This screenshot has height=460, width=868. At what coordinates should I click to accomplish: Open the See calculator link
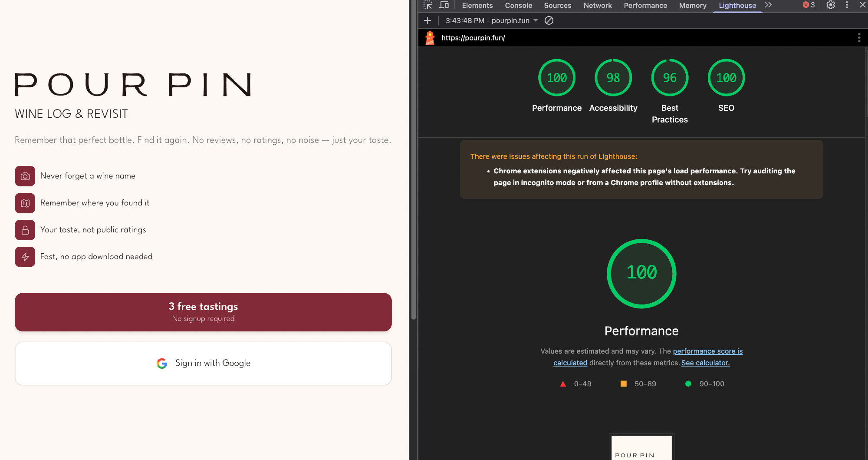[x=705, y=363]
